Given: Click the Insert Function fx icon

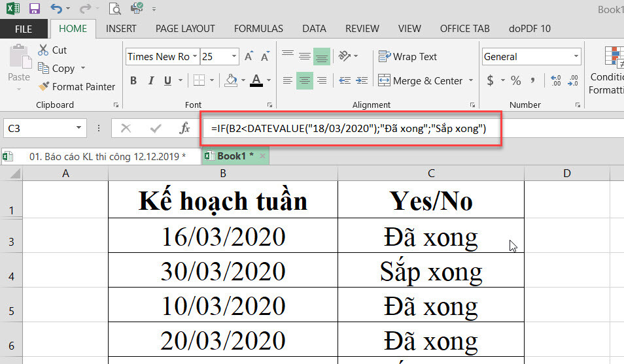Looking at the screenshot, I should pyautogui.click(x=184, y=128).
